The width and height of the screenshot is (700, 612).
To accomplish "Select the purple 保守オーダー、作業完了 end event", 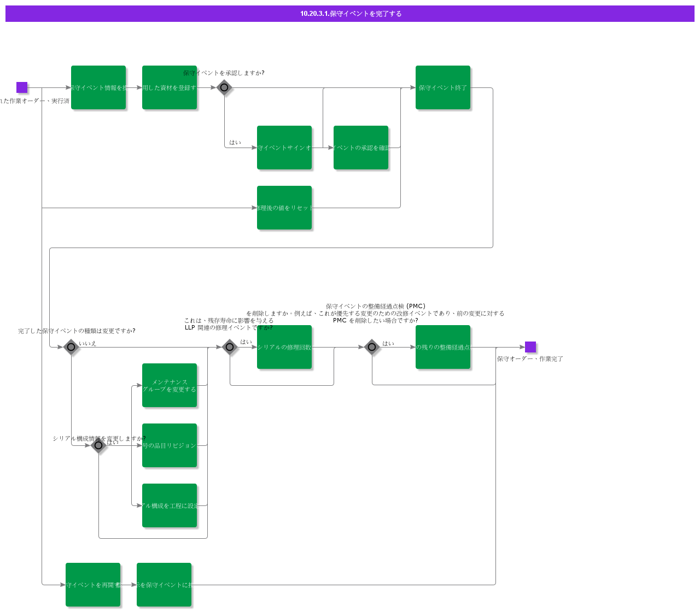I will click(x=530, y=347).
